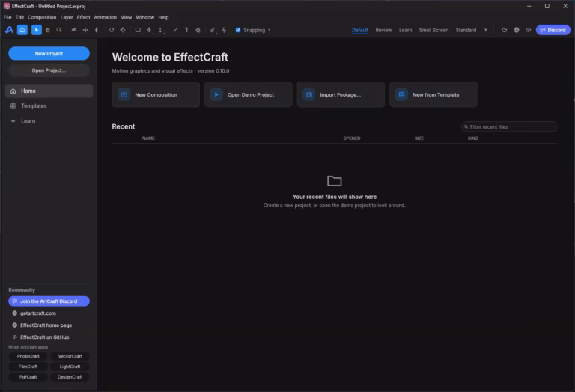The width and height of the screenshot is (575, 392).
Task: Select the Rotation tool
Action: coord(112,30)
